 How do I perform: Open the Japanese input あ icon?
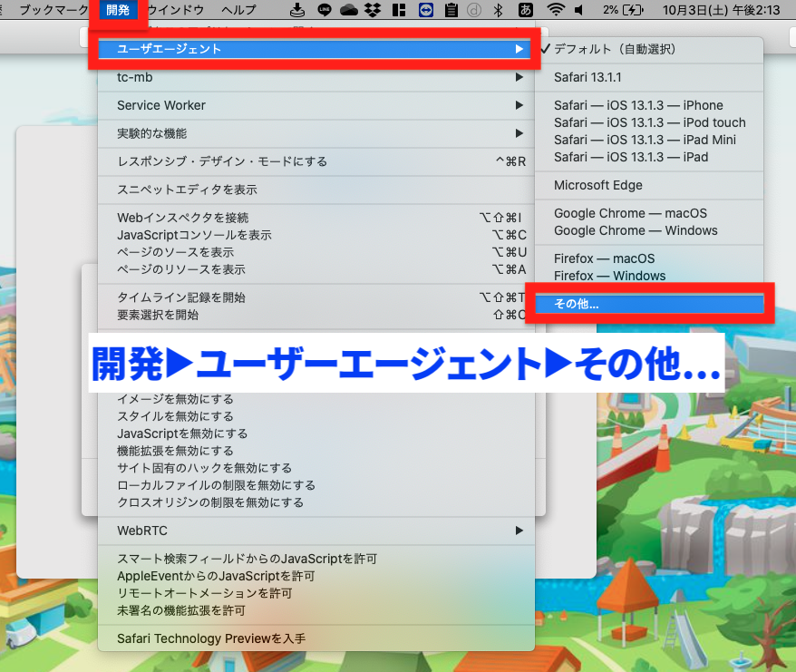(x=526, y=10)
